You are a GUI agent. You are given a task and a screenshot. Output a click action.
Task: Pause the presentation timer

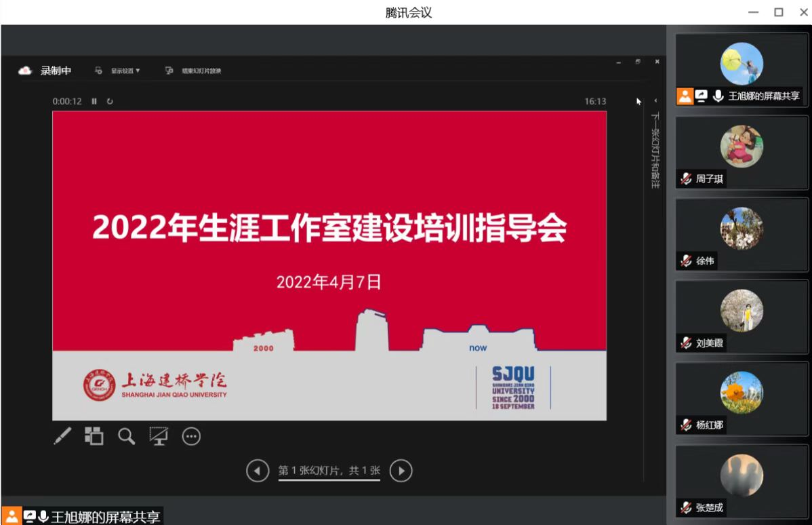click(x=94, y=101)
